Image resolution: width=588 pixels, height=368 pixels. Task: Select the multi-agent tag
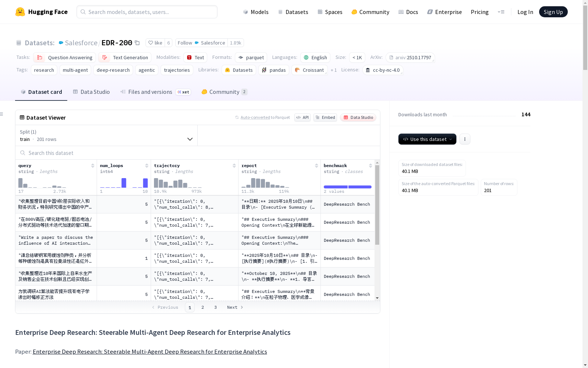75,70
